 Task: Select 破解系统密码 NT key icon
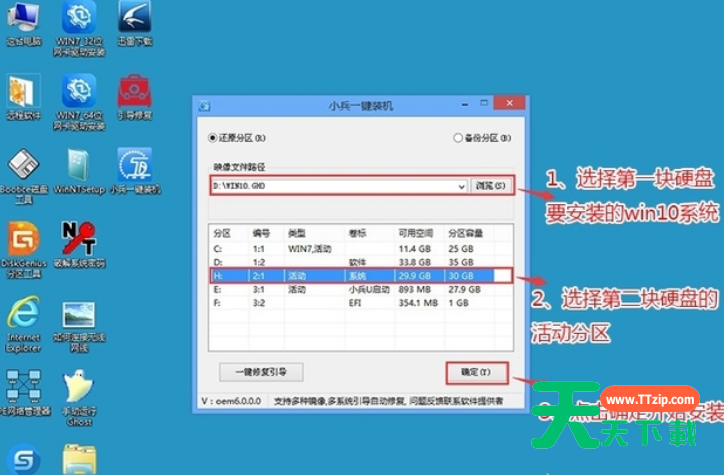click(79, 246)
